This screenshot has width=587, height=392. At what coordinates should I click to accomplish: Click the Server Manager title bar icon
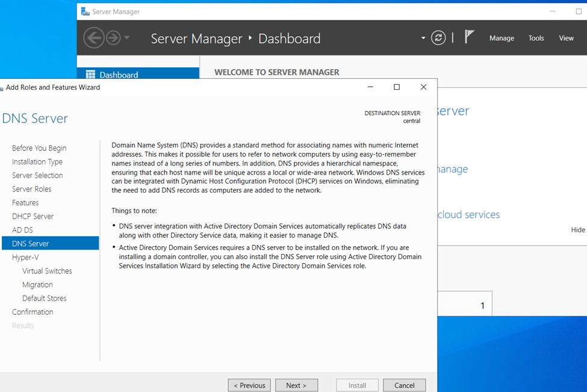pyautogui.click(x=85, y=11)
